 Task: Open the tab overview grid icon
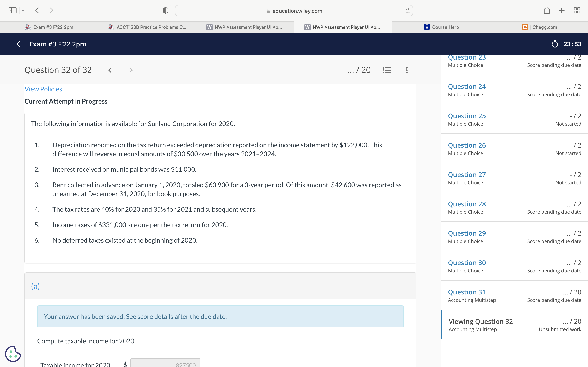pyautogui.click(x=577, y=10)
